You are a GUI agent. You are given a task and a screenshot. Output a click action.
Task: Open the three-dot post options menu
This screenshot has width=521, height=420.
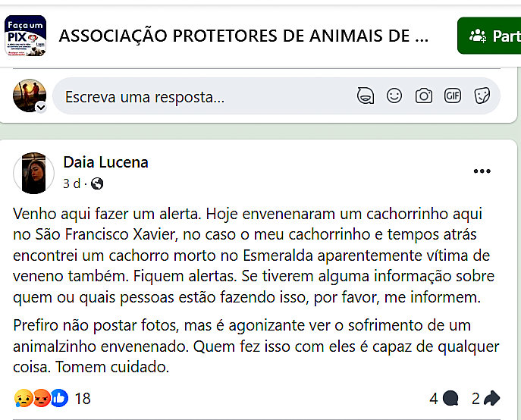point(482,171)
